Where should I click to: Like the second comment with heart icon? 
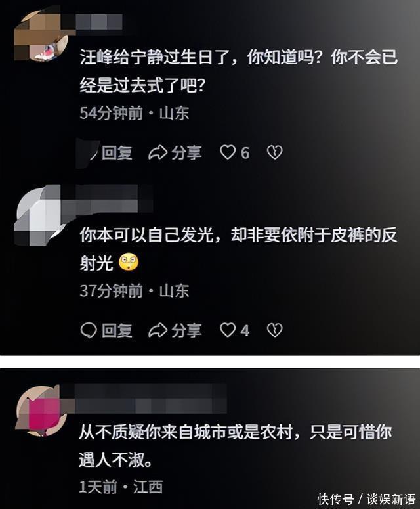228,330
